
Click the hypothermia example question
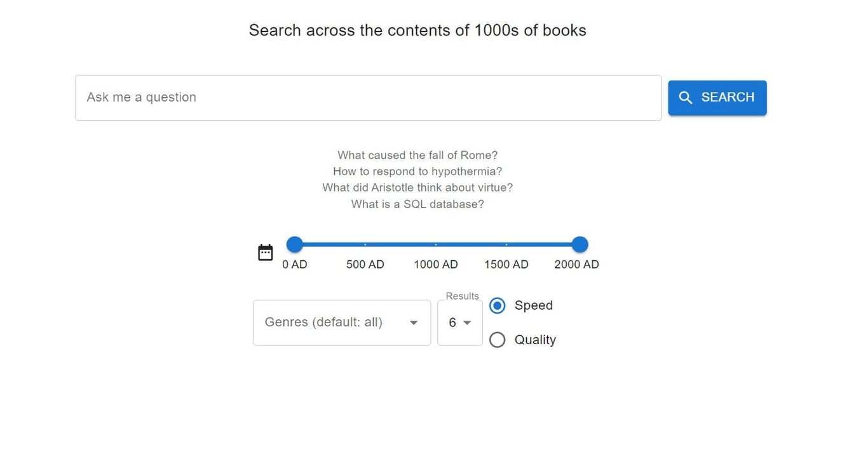click(417, 171)
